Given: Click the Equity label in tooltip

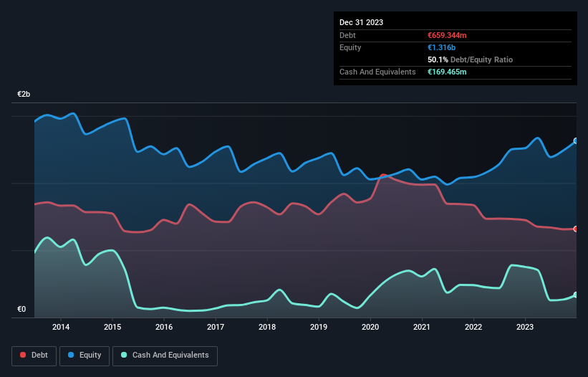Looking at the screenshot, I should point(350,47).
